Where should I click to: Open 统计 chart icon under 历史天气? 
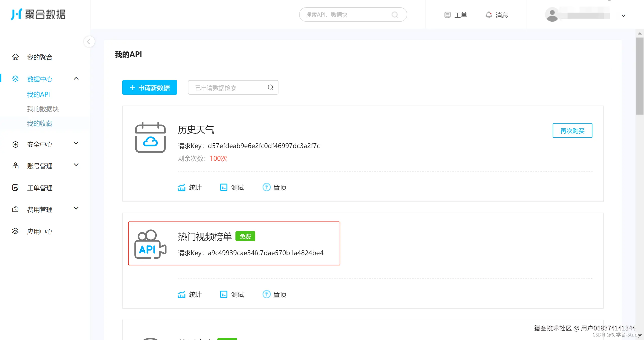click(x=181, y=187)
